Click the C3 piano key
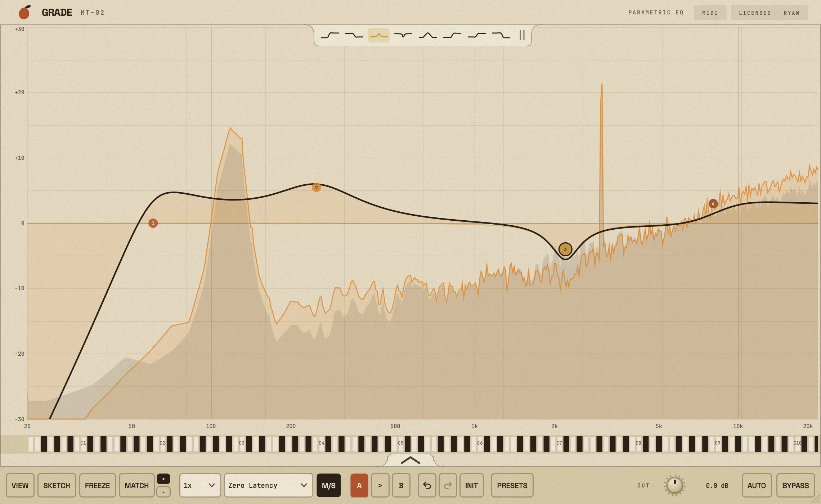821x504 pixels. 242,444
